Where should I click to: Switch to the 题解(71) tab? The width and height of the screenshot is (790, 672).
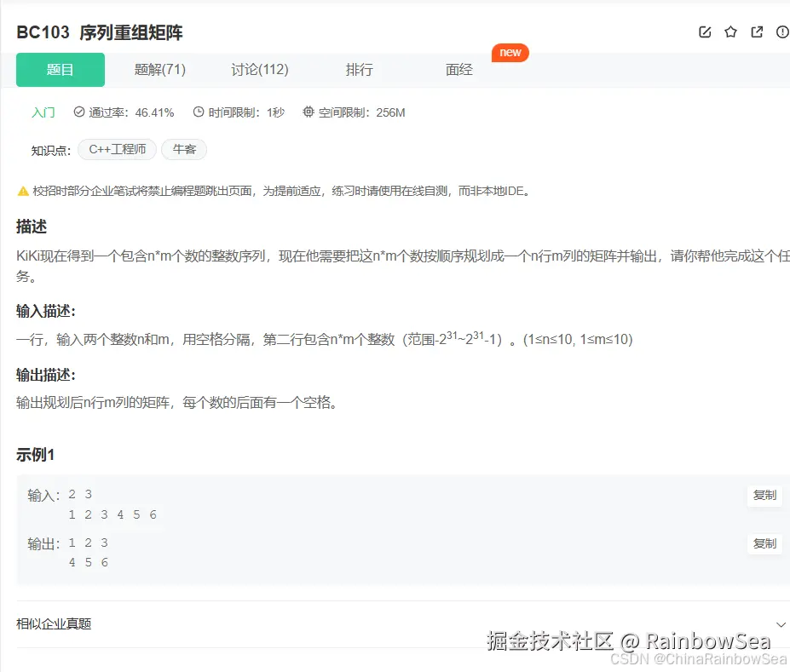click(160, 70)
